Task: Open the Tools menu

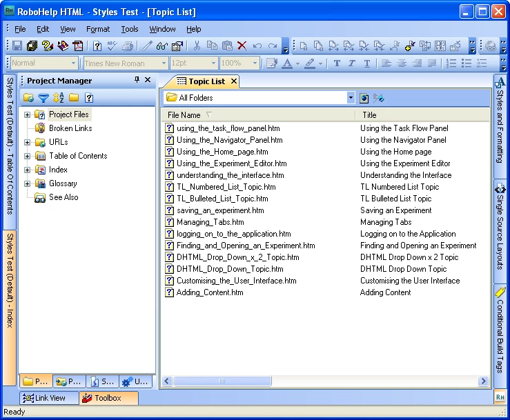Action: [x=130, y=29]
